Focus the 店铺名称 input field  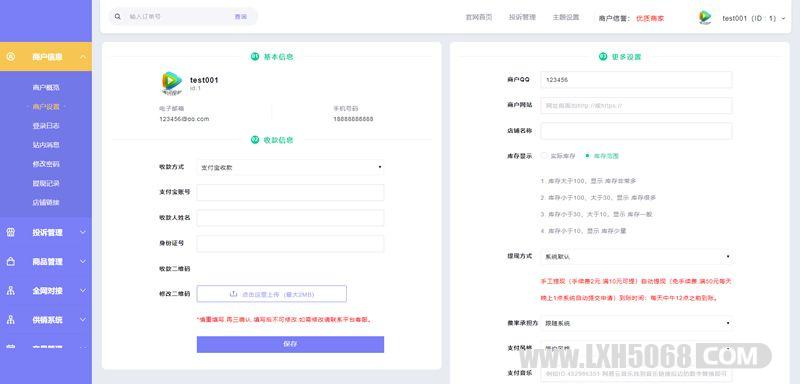[x=636, y=131]
